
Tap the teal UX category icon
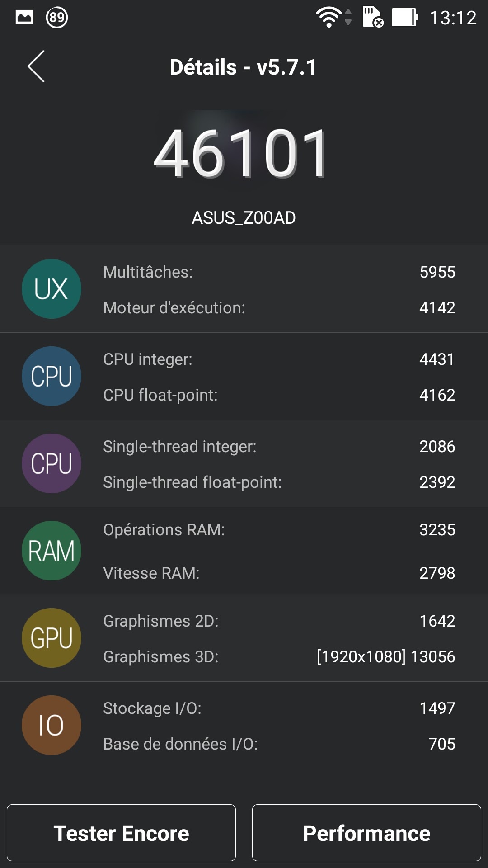pos(52,289)
